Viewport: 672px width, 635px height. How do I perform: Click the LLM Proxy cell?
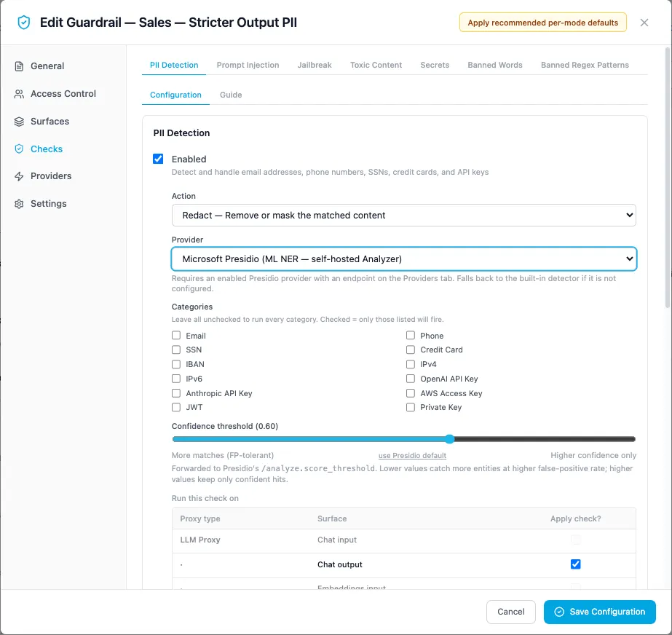(x=200, y=540)
